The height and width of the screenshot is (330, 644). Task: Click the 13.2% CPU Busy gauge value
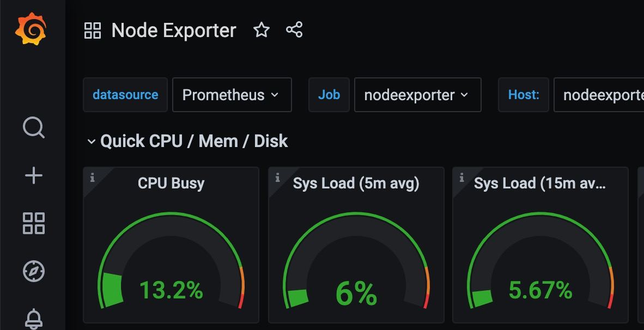click(171, 290)
